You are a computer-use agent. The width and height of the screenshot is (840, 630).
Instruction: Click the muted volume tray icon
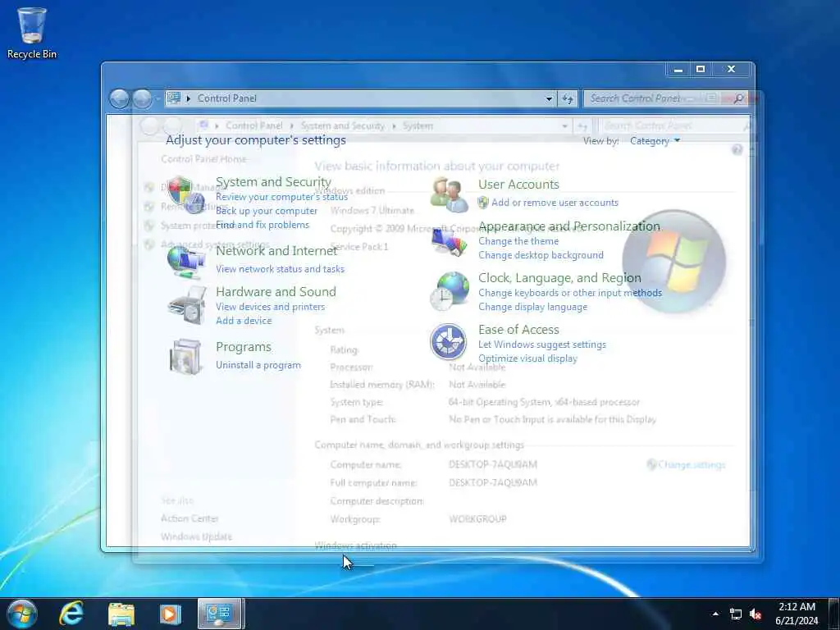point(756,614)
